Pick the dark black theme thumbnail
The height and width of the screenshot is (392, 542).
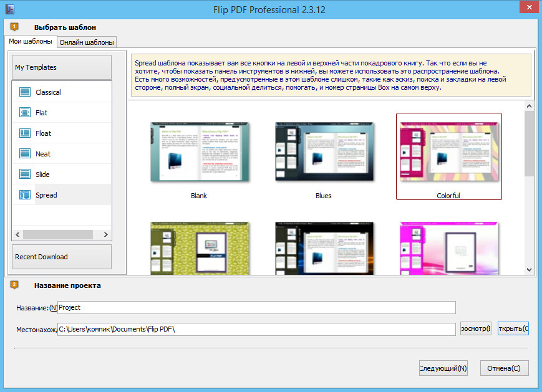(x=324, y=248)
